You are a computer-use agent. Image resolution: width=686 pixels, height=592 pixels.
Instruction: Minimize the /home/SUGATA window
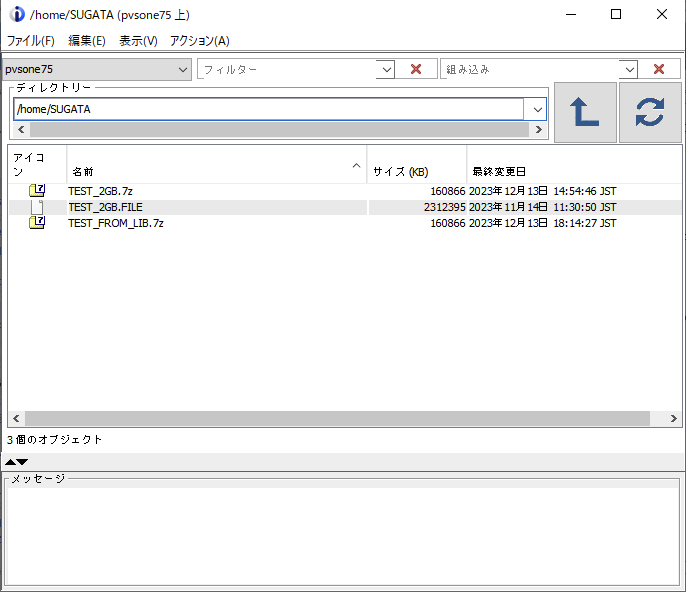(571, 14)
